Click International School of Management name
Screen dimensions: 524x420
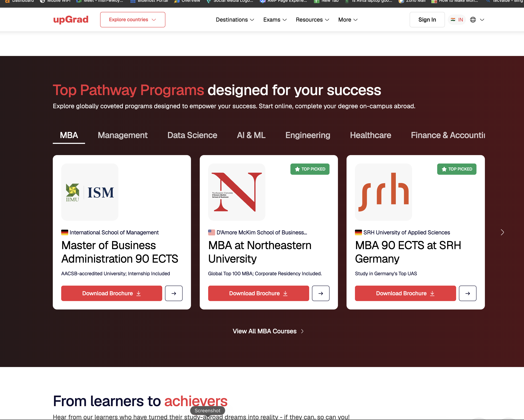tap(114, 232)
